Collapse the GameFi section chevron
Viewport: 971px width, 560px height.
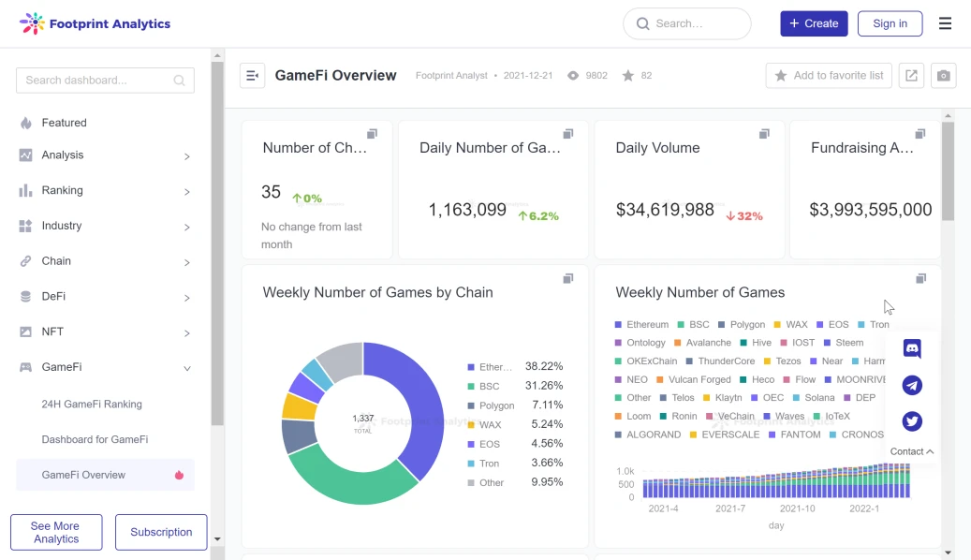[187, 369]
